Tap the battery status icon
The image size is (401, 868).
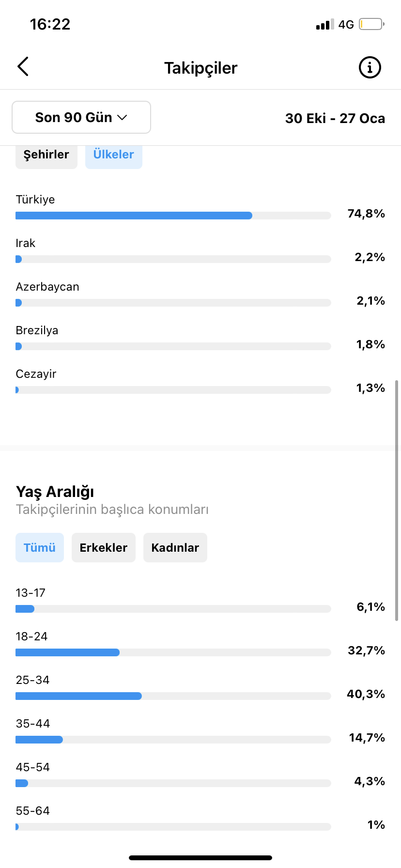pos(372,24)
